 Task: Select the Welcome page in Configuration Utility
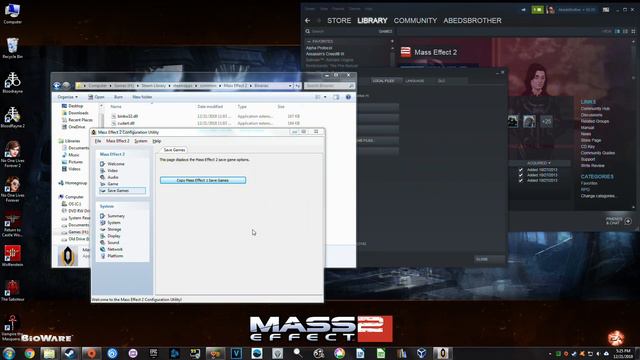click(116, 164)
